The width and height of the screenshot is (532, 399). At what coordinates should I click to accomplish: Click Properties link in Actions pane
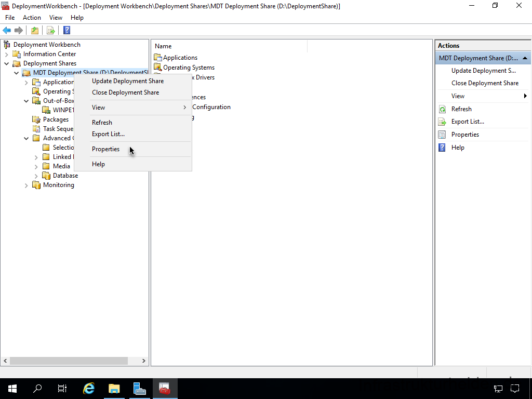click(465, 135)
